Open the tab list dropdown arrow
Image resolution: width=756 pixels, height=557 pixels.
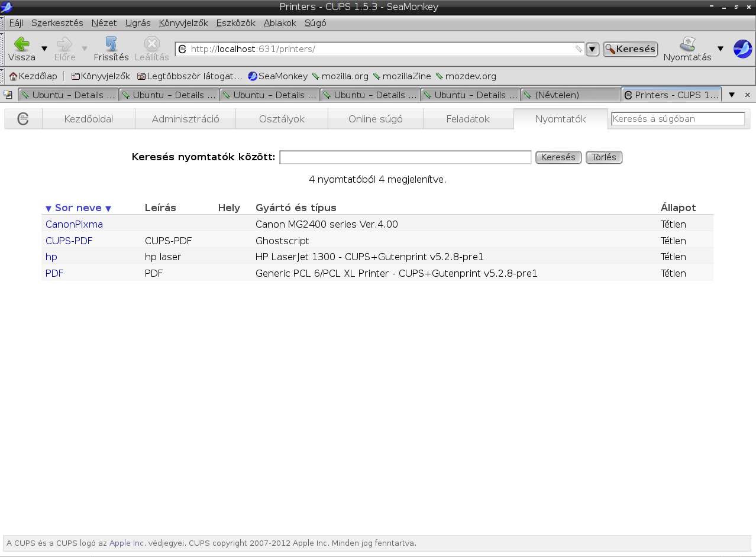coord(732,95)
